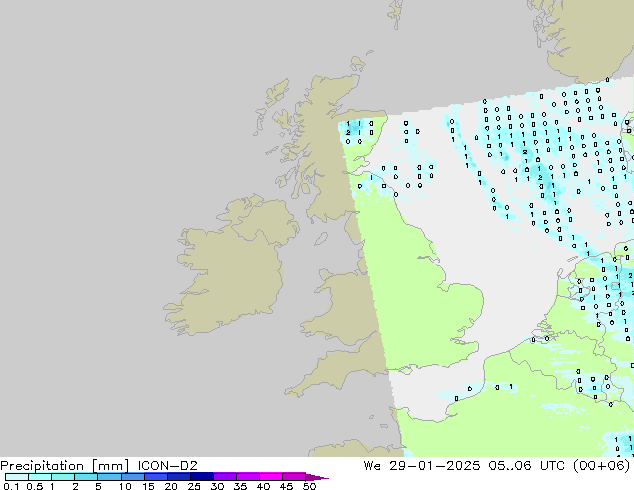Image resolution: width=634 pixels, height=490 pixels.
Task: Click the over-50 arrow tip of legend
Action: (317, 477)
